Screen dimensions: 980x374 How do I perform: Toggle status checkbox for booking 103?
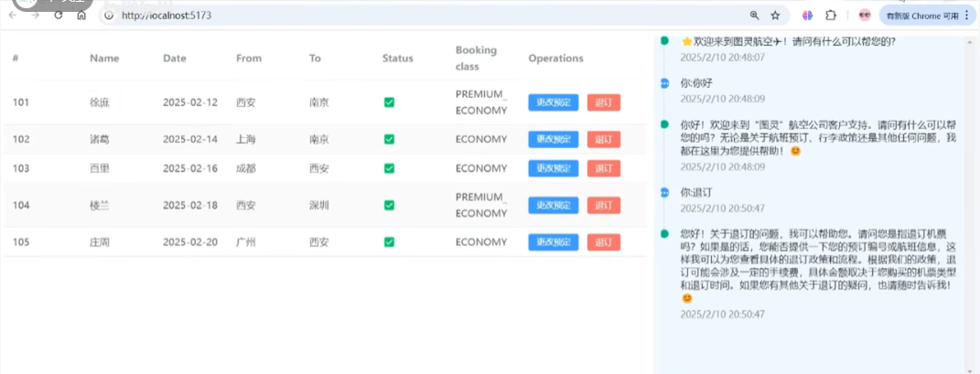(x=389, y=168)
